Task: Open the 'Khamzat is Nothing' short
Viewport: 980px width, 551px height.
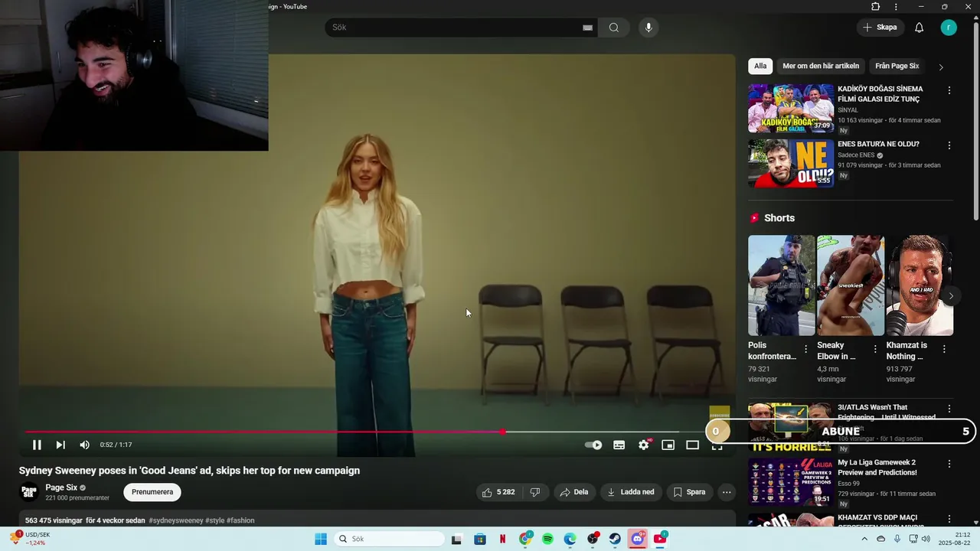Action: click(919, 285)
